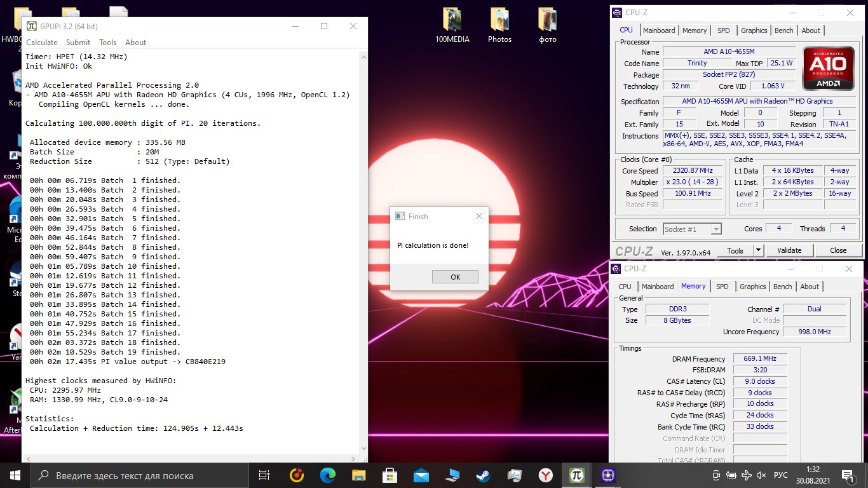Click the network tray icon
This screenshot has width=868, height=488.
(x=747, y=475)
